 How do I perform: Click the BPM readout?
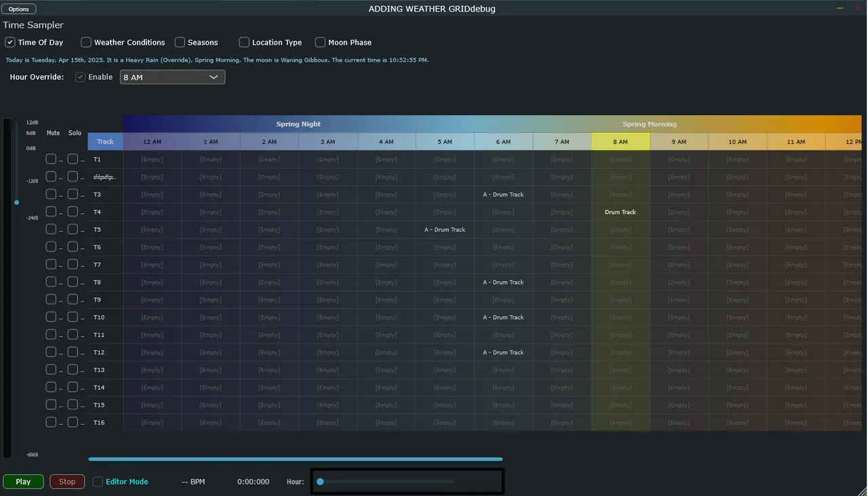pos(193,482)
